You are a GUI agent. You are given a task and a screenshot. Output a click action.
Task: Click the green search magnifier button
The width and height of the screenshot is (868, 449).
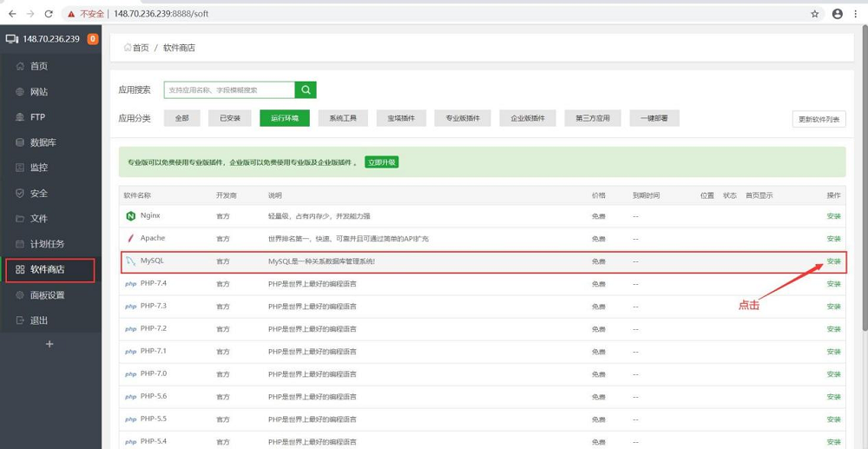306,89
